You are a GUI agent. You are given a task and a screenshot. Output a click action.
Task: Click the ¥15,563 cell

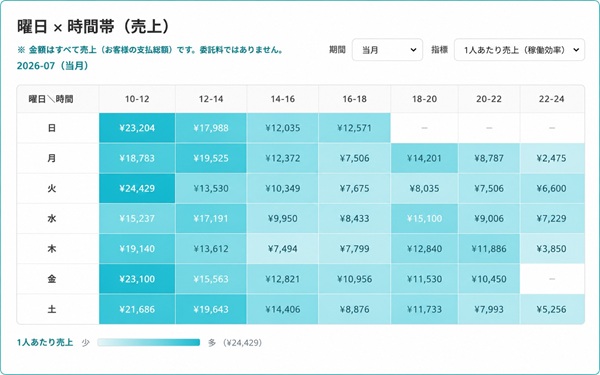click(x=211, y=279)
